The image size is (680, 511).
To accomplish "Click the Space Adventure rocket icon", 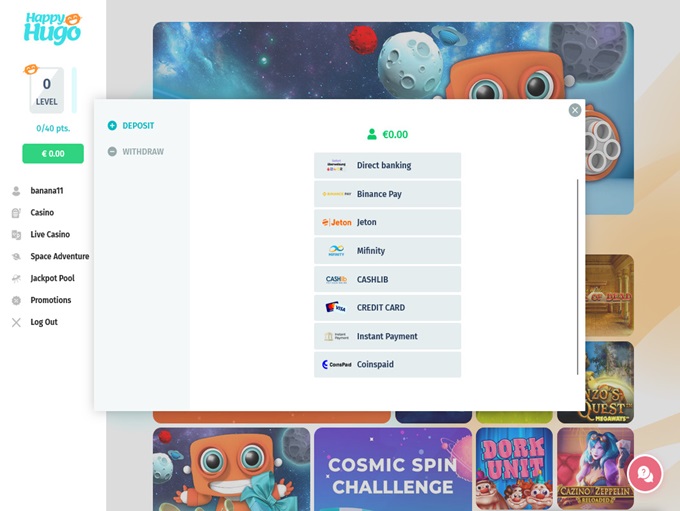I will 16,257.
